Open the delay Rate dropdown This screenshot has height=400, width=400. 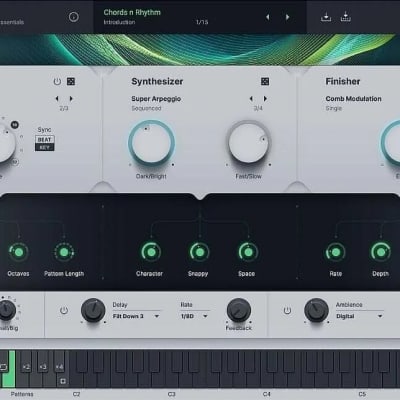[x=195, y=316]
